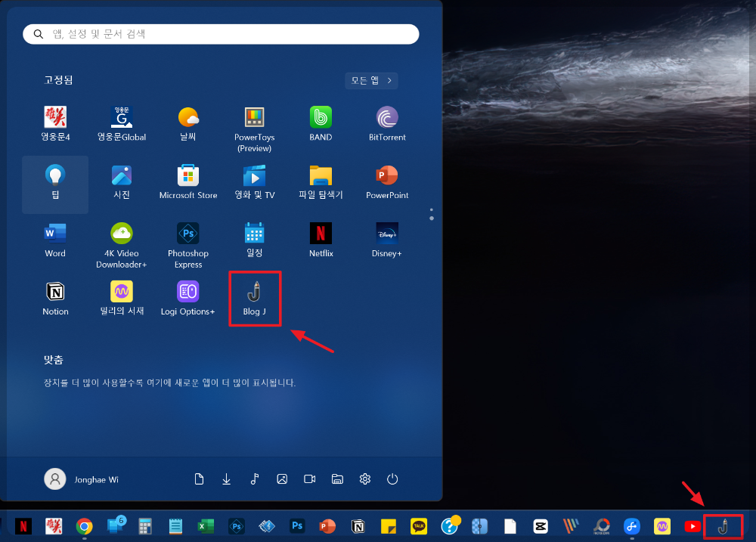Screen dimensions: 756x542
Task: Launch the 날씨 weather app
Action: coord(188,124)
